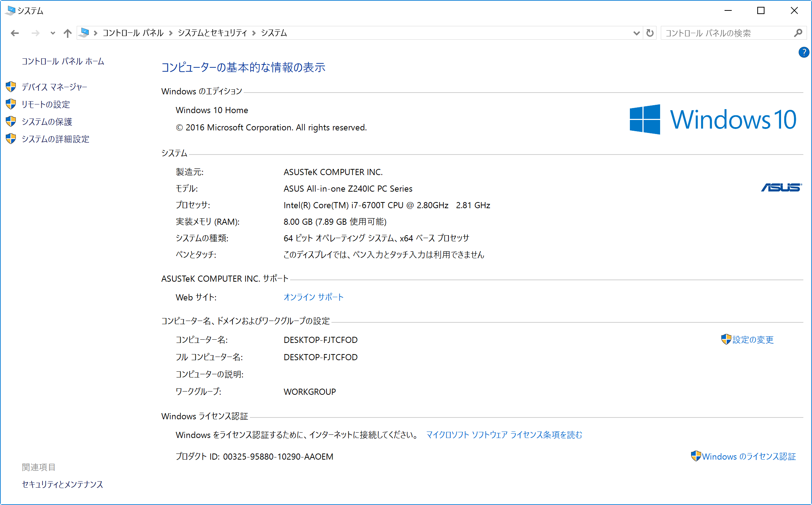Image resolution: width=812 pixels, height=505 pixels.
Task: Click the システム title bar icon
Action: (x=10, y=10)
